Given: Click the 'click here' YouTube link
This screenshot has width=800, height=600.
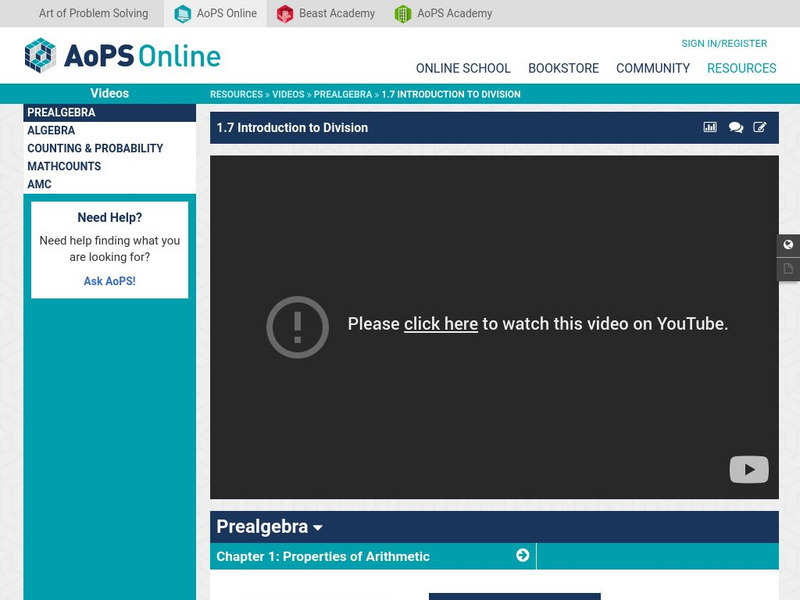Looking at the screenshot, I should (438, 324).
